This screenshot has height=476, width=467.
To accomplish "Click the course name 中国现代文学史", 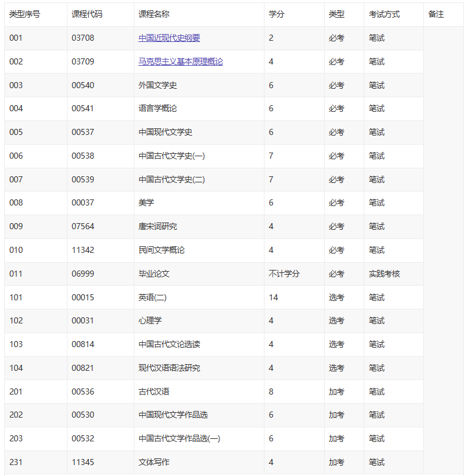I will pos(165,132).
